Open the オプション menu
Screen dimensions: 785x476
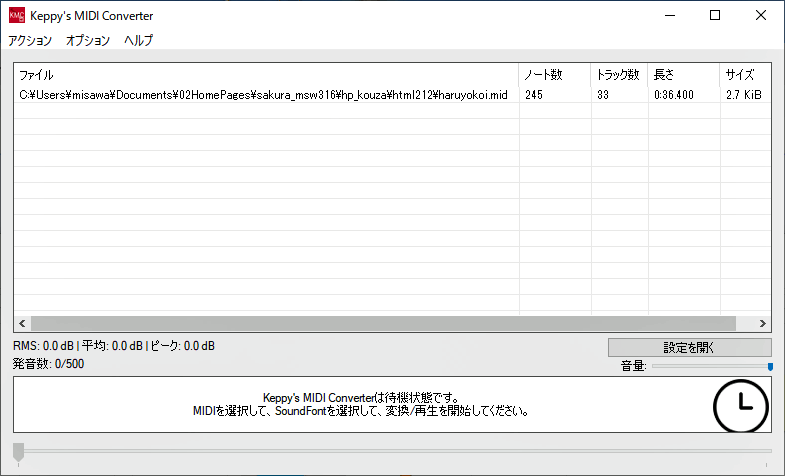pos(88,40)
